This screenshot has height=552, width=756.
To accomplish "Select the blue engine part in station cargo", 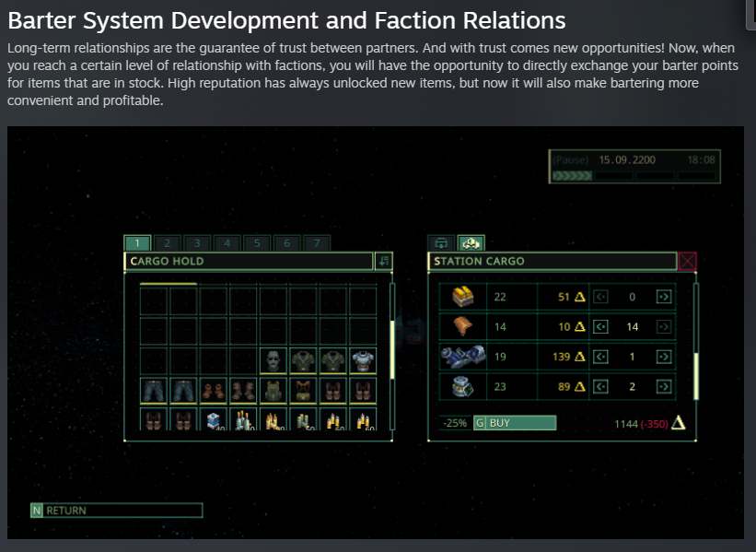I will coord(463,357).
